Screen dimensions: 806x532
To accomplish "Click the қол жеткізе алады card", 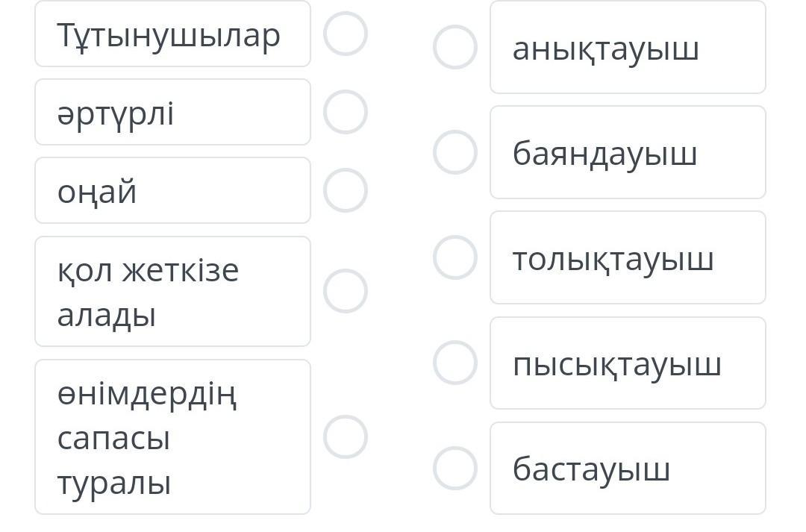I will tap(172, 292).
